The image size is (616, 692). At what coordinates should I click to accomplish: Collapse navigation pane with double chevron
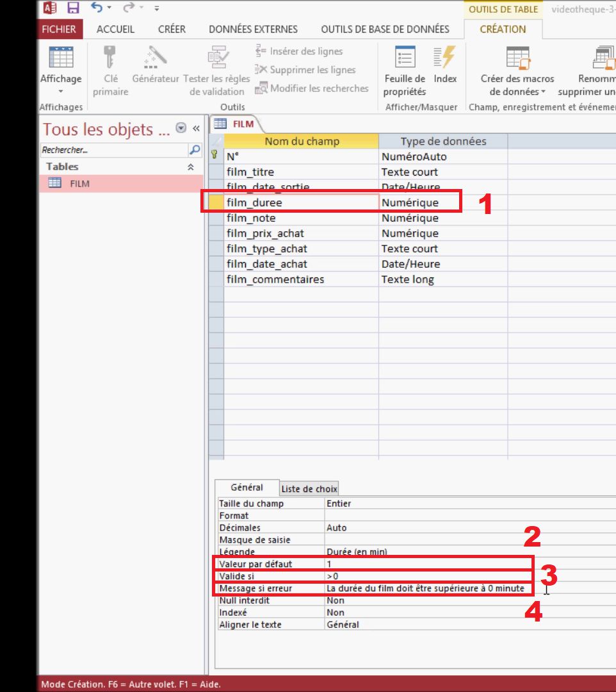(x=196, y=128)
